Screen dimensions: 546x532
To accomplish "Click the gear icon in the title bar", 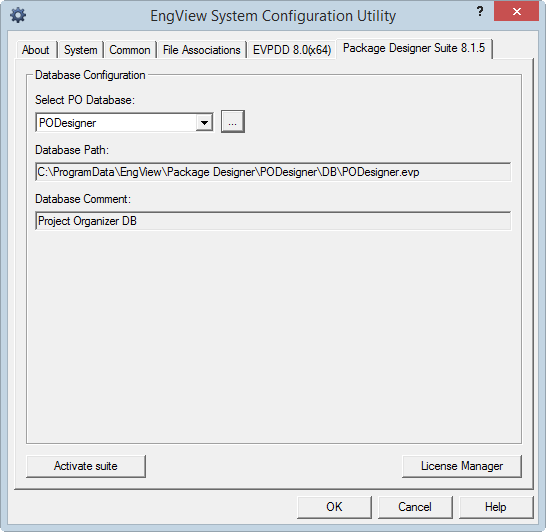I will 18,15.
